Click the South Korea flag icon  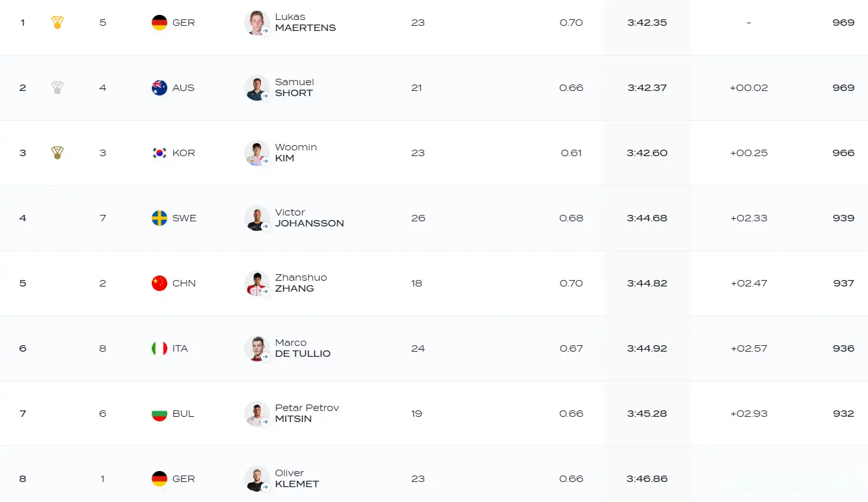point(160,153)
